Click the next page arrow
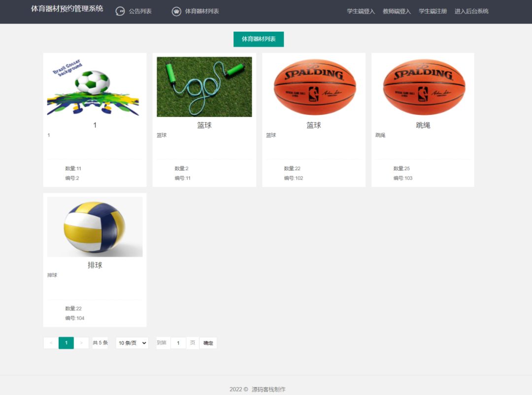Viewport: 532px width, 395px height. tap(82, 343)
